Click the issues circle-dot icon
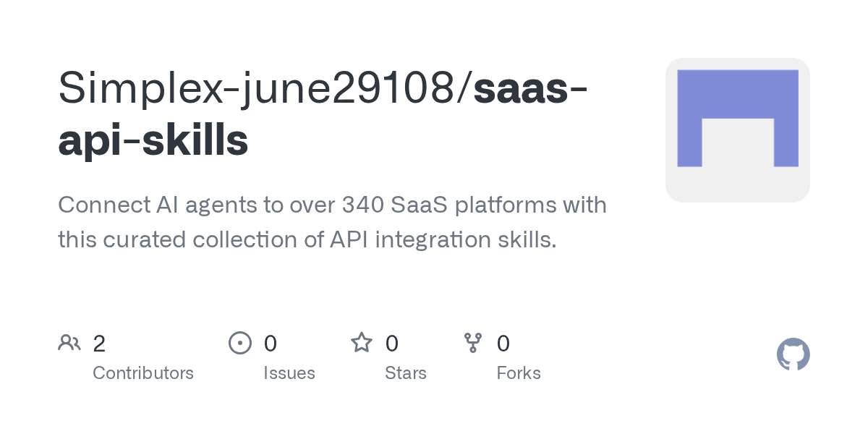Screen dimensions: 868x434 (240, 342)
